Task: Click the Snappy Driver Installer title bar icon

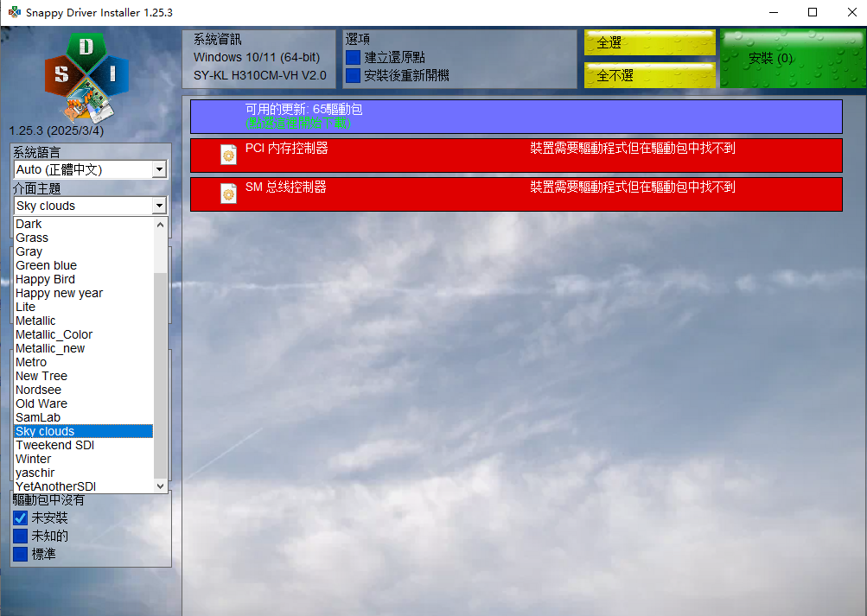Action: 15,12
